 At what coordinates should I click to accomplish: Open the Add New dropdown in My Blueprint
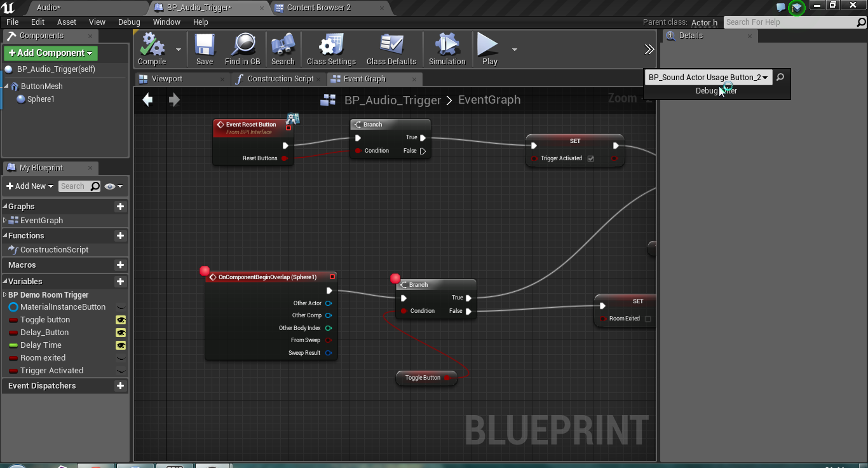pyautogui.click(x=29, y=186)
